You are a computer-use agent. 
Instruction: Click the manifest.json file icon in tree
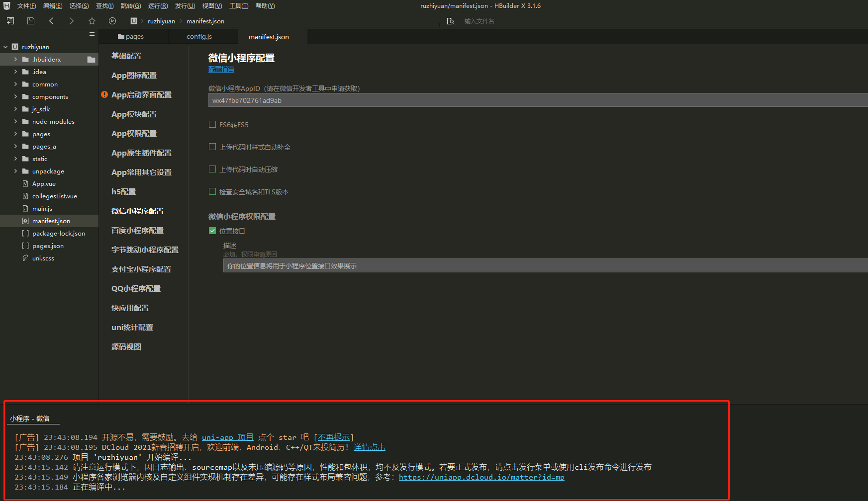pos(25,221)
